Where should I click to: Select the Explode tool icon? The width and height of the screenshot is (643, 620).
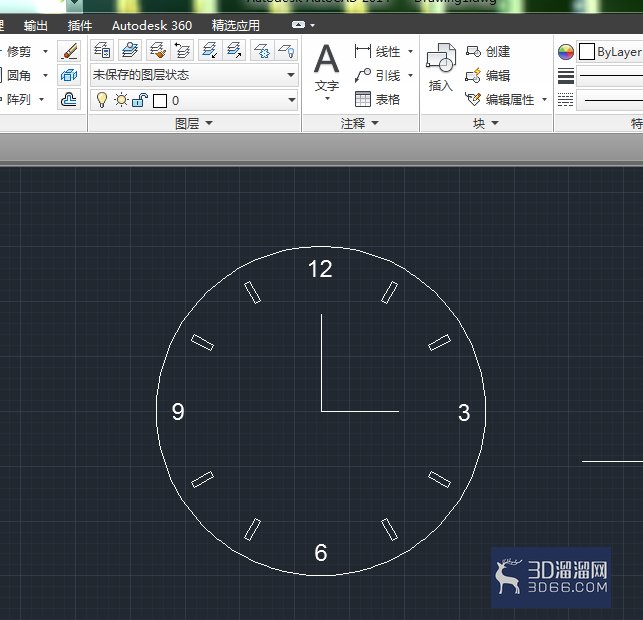(x=69, y=75)
